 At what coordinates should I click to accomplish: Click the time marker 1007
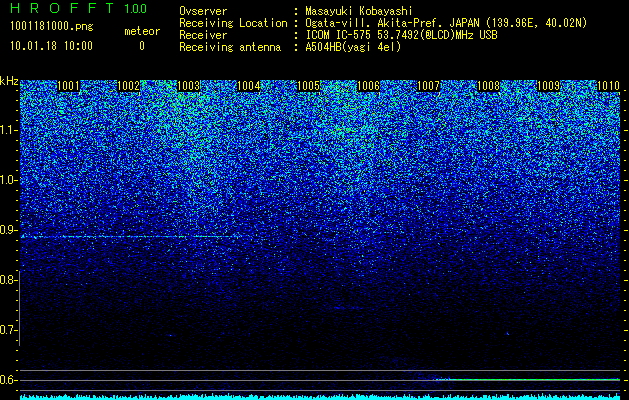point(428,86)
